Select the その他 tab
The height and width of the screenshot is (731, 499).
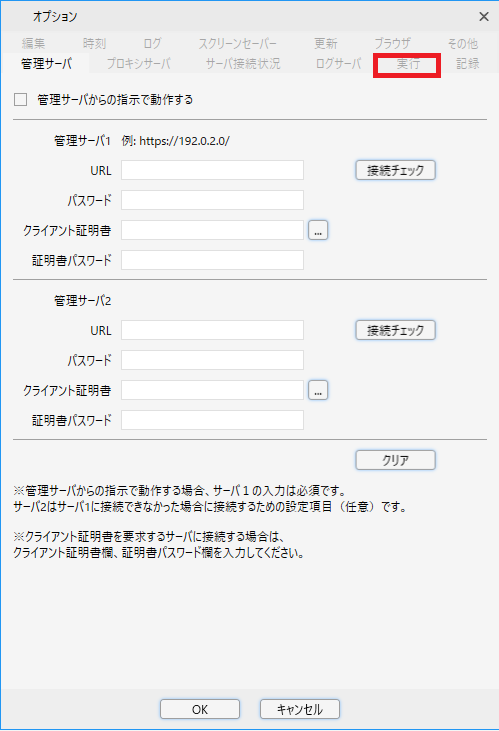tap(463, 44)
